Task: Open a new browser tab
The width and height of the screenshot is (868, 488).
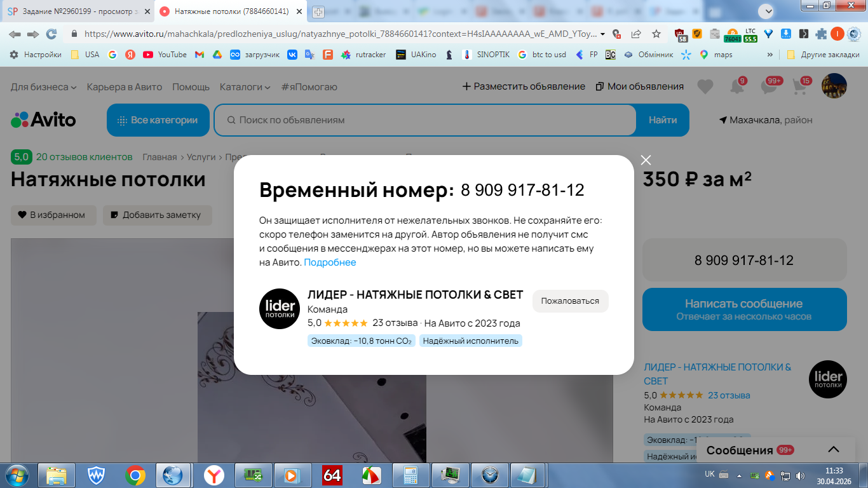Action: (318, 12)
